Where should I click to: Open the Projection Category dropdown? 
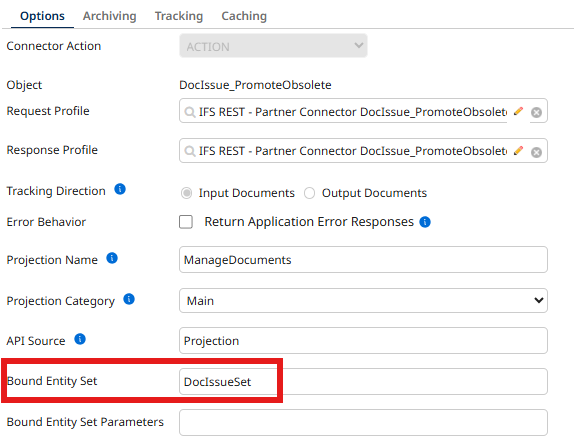pyautogui.click(x=364, y=301)
